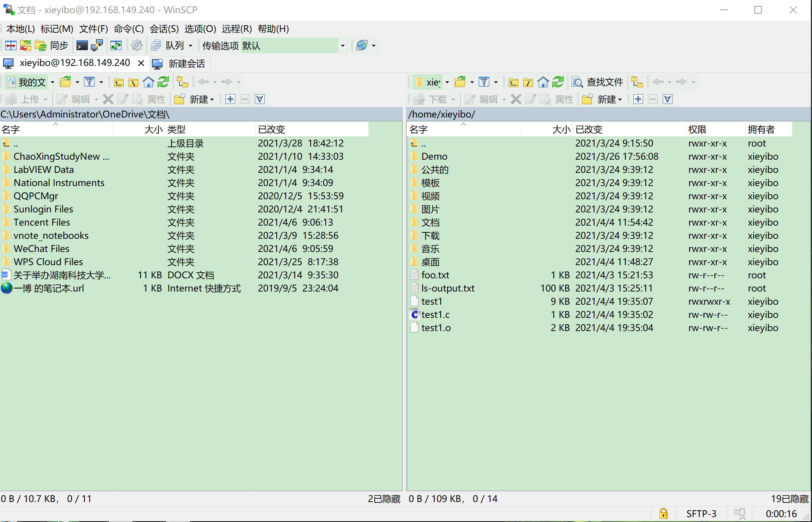Open Preferences gear icon

(x=137, y=46)
